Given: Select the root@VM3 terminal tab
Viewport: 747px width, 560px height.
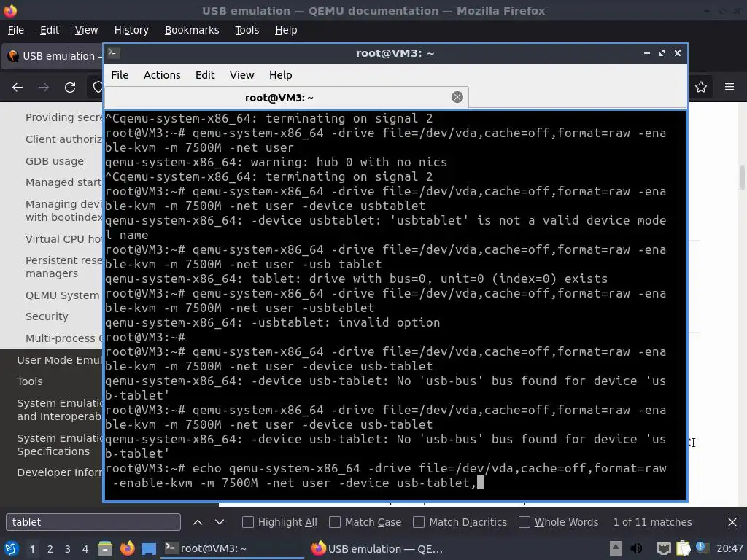Looking at the screenshot, I should click(286, 98).
